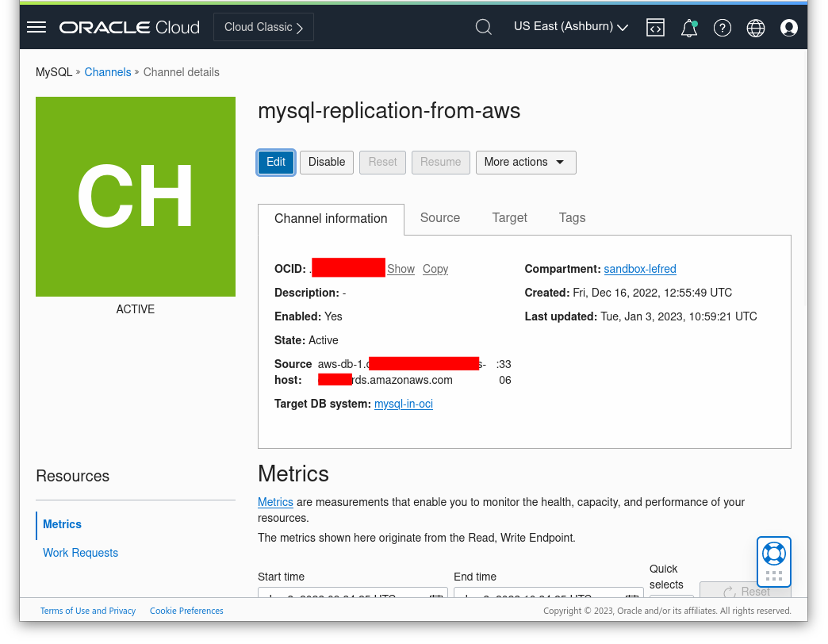The height and width of the screenshot is (644, 828).
Task: Go to Channels breadcrumb link
Action: tap(108, 72)
